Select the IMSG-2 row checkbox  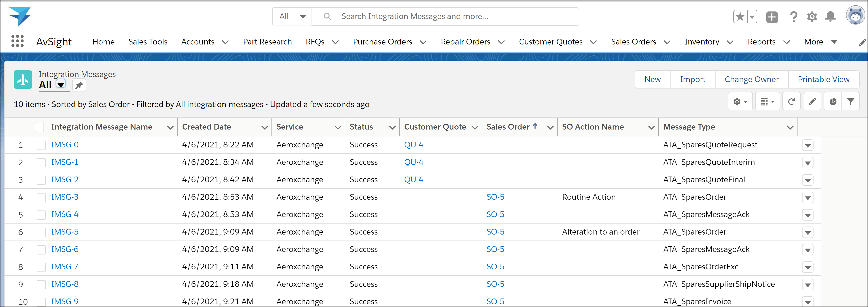[41, 180]
